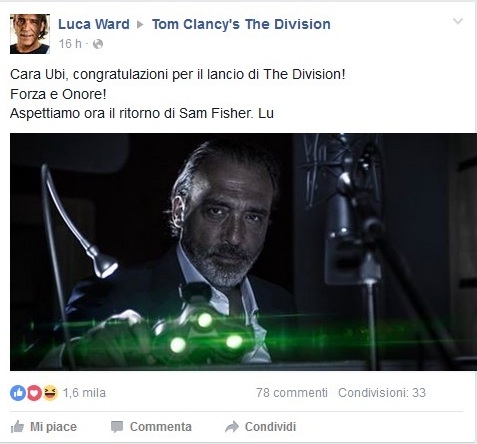Image resolution: width=477 pixels, height=444 pixels.
Task: View the 1,6 mila reactions list
Action: click(x=84, y=393)
